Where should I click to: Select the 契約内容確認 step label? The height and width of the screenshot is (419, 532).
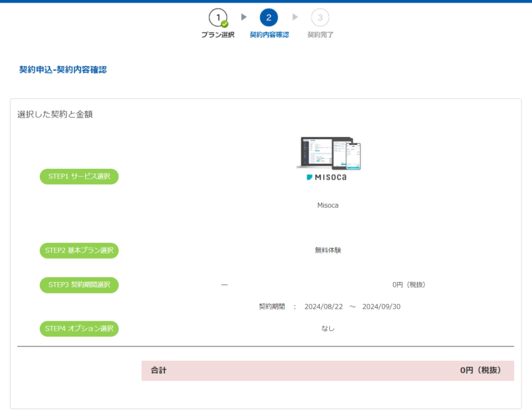pyautogui.click(x=269, y=35)
